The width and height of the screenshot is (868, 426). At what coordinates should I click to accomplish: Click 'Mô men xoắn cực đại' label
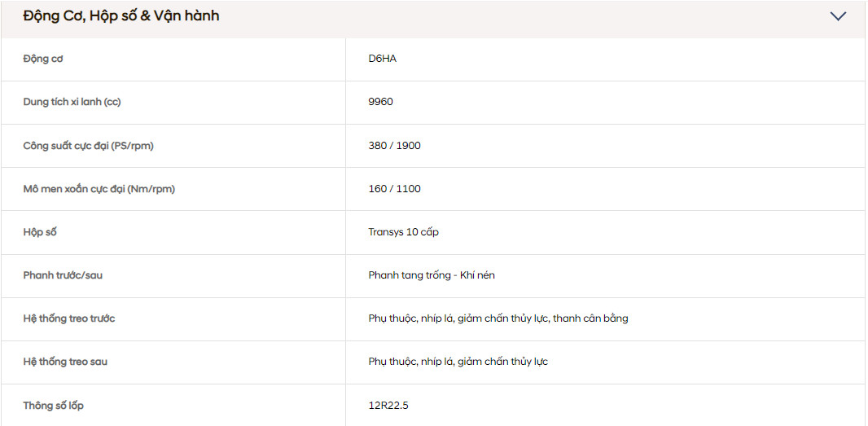click(99, 189)
